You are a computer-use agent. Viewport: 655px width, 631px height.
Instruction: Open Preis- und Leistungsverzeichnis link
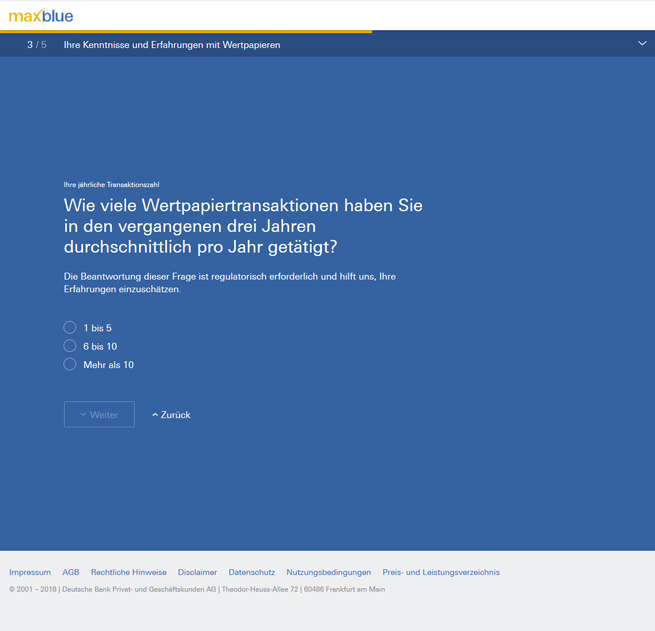(441, 572)
